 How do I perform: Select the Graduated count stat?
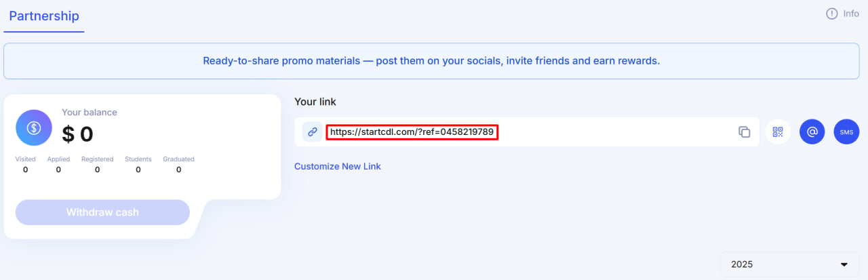pos(178,165)
